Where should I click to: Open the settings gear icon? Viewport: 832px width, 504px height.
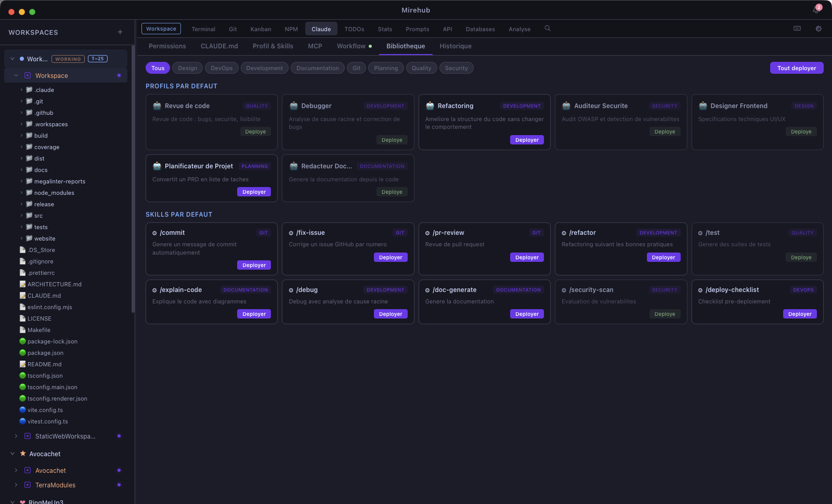pos(818,29)
